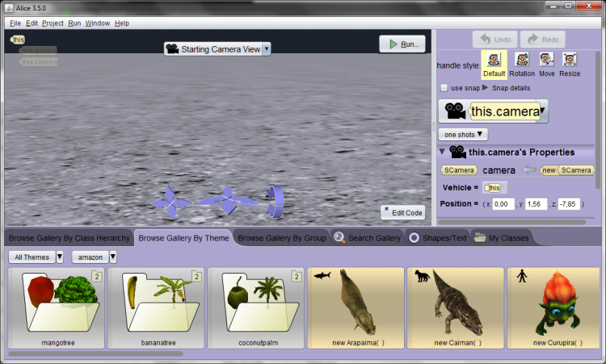Click the Alice application icon in title bar

point(9,8)
